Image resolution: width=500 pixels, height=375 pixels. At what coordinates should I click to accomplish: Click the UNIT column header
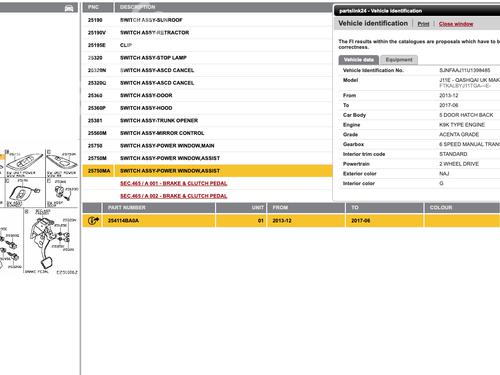pyautogui.click(x=241, y=208)
